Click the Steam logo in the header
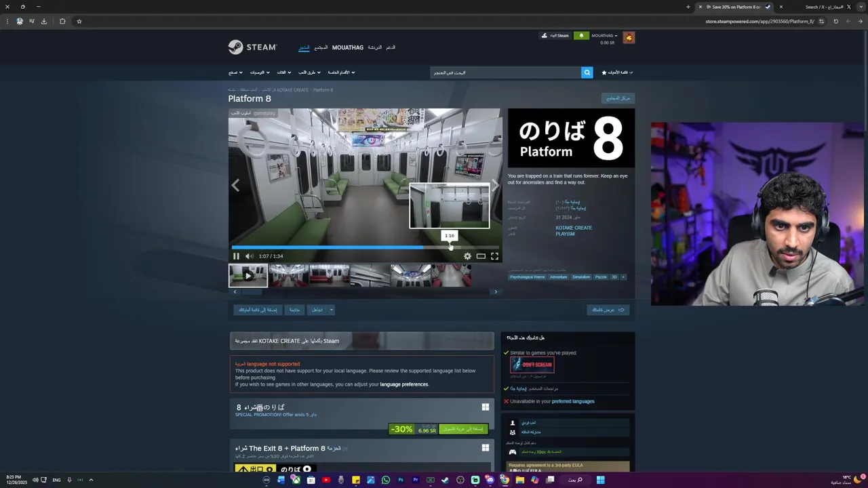Viewport: 868px width, 488px height. point(252,47)
